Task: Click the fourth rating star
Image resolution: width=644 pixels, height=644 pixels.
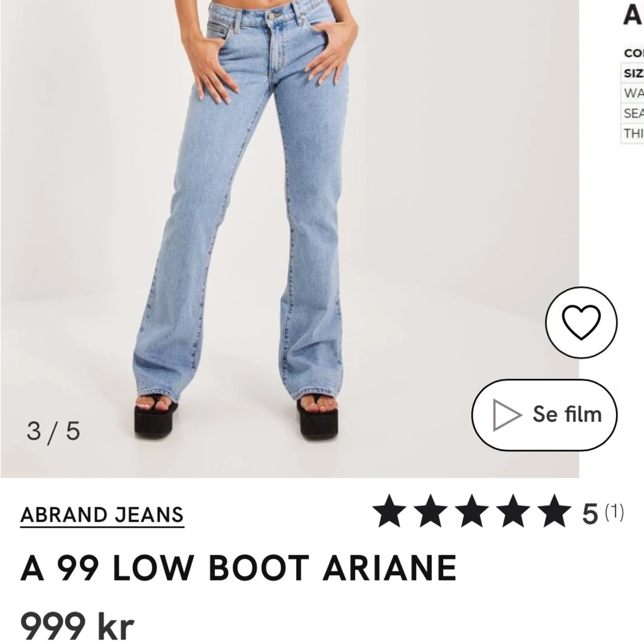Action: [x=513, y=511]
